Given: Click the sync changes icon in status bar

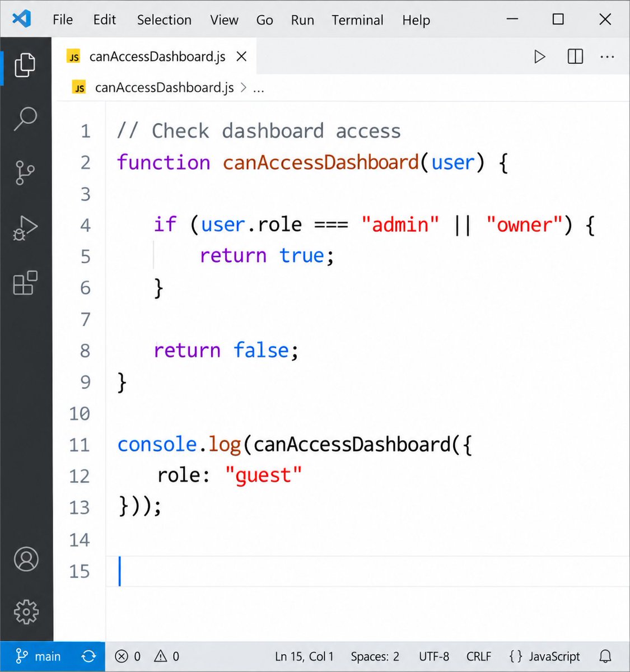Looking at the screenshot, I should (88, 656).
